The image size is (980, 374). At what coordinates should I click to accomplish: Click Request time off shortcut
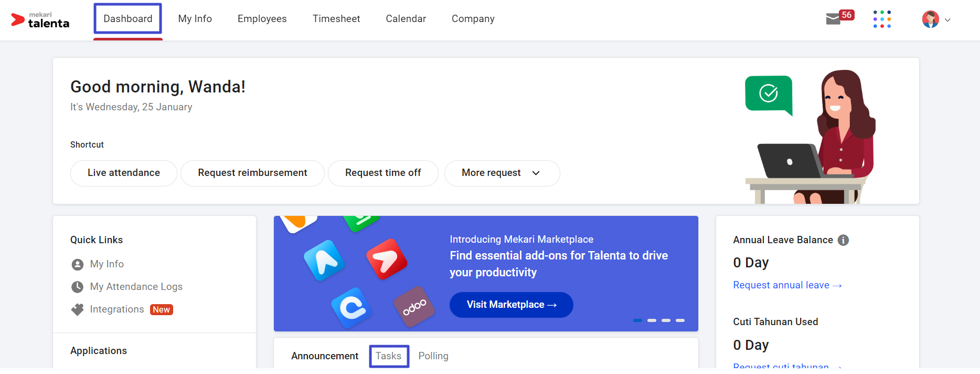383,173
